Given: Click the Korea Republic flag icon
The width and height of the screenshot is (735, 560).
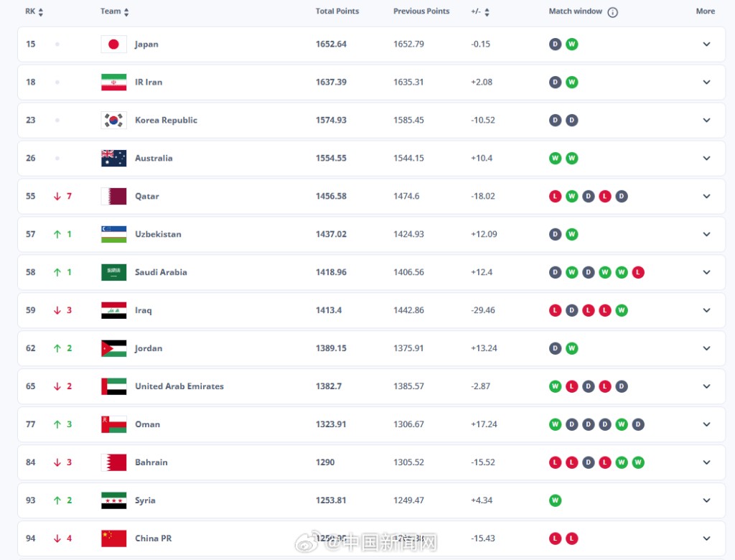Looking at the screenshot, I should pyautogui.click(x=113, y=121).
